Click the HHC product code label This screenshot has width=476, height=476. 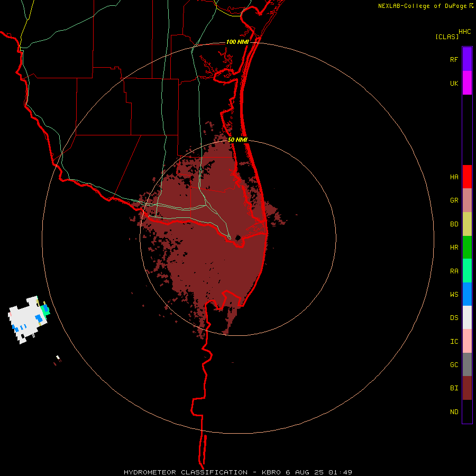click(x=464, y=32)
